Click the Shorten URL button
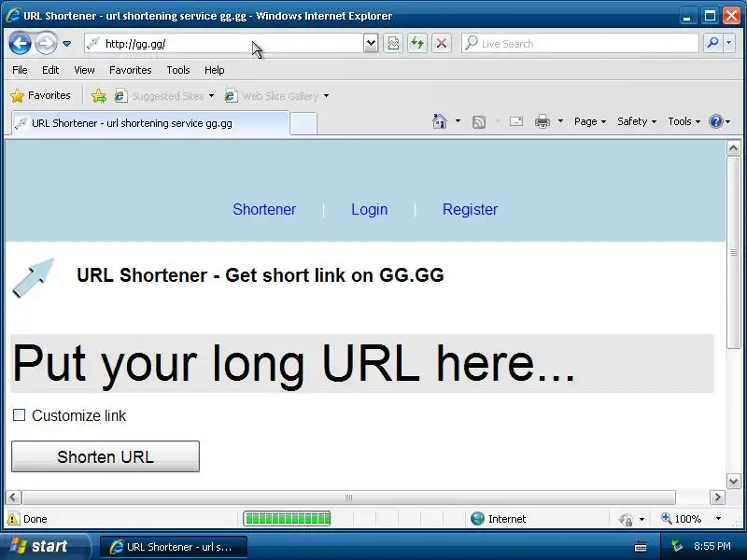Image resolution: width=747 pixels, height=560 pixels. coord(106,456)
